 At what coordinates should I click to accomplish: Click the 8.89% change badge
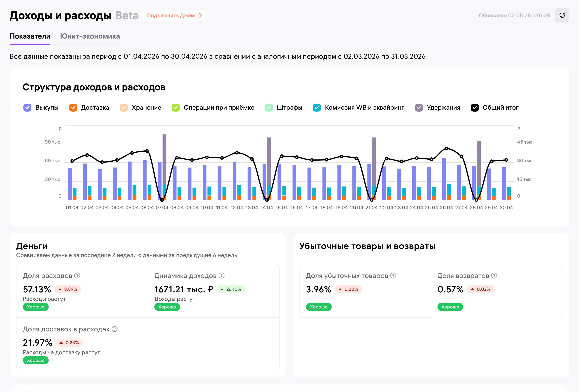point(68,289)
